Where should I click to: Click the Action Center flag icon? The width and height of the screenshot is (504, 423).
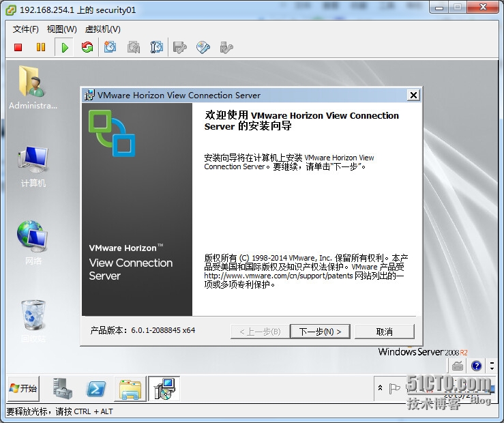(394, 388)
